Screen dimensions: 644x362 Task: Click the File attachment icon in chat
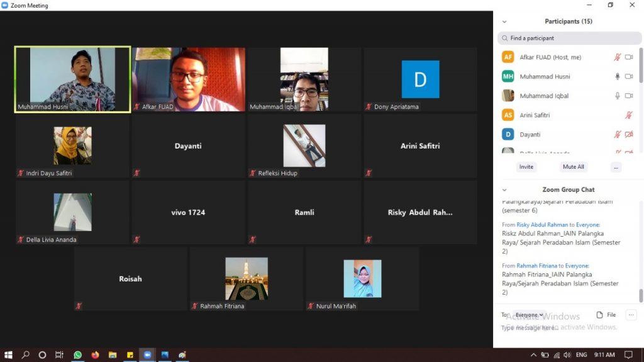[x=599, y=315]
